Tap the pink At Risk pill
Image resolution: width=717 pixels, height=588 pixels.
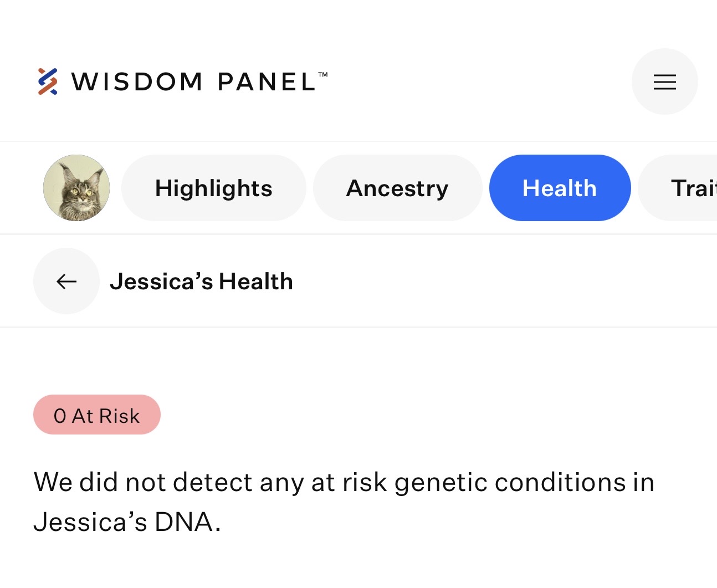[x=97, y=415]
